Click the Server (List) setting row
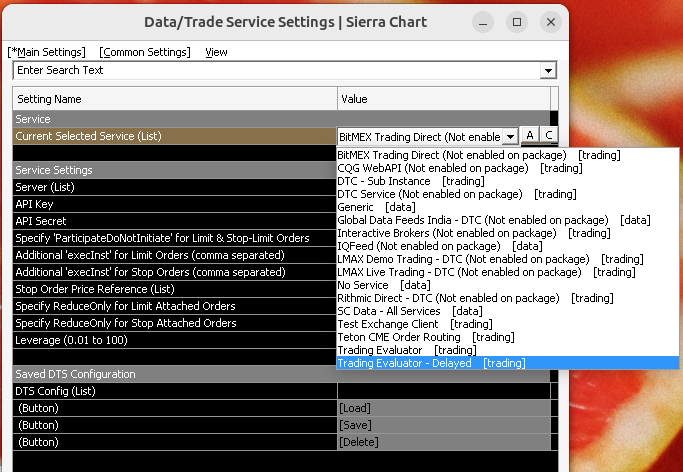The width and height of the screenshot is (683, 472). tap(175, 187)
